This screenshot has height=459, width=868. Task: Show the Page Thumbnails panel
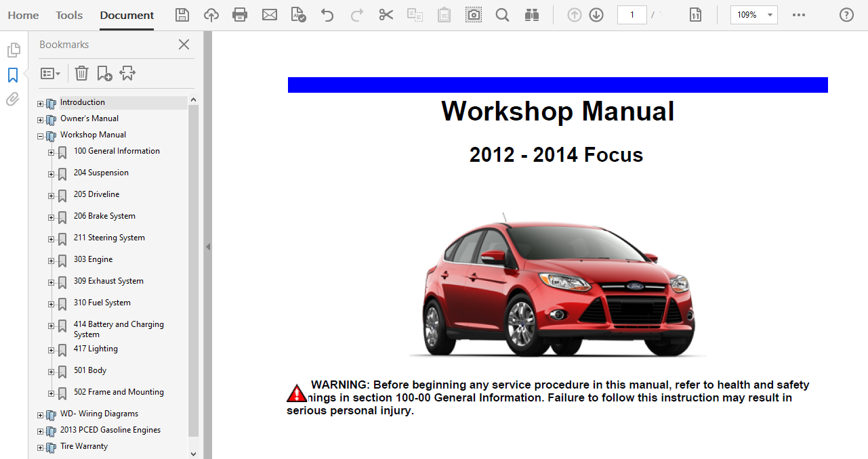click(x=12, y=50)
